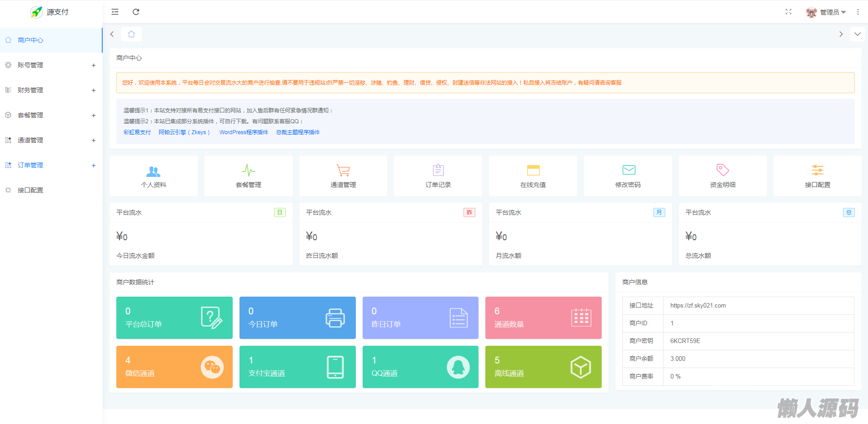The image size is (868, 424).
Task: Toggle fullscreen mode icon
Action: [x=788, y=12]
